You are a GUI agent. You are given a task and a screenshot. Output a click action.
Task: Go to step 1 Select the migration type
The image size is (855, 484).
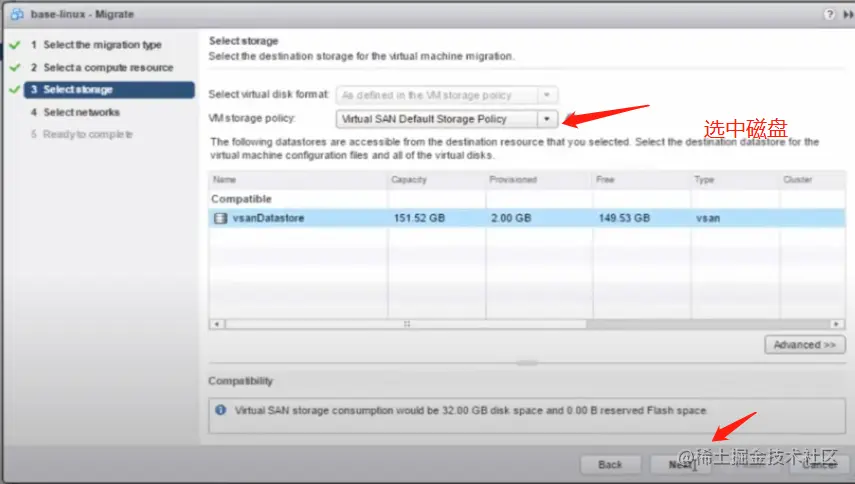pos(102,45)
